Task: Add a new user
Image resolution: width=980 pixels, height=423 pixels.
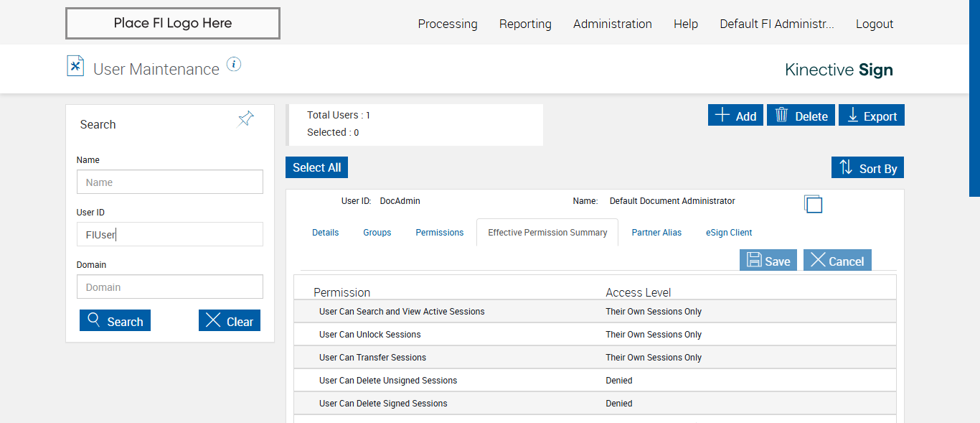Action: [x=735, y=116]
